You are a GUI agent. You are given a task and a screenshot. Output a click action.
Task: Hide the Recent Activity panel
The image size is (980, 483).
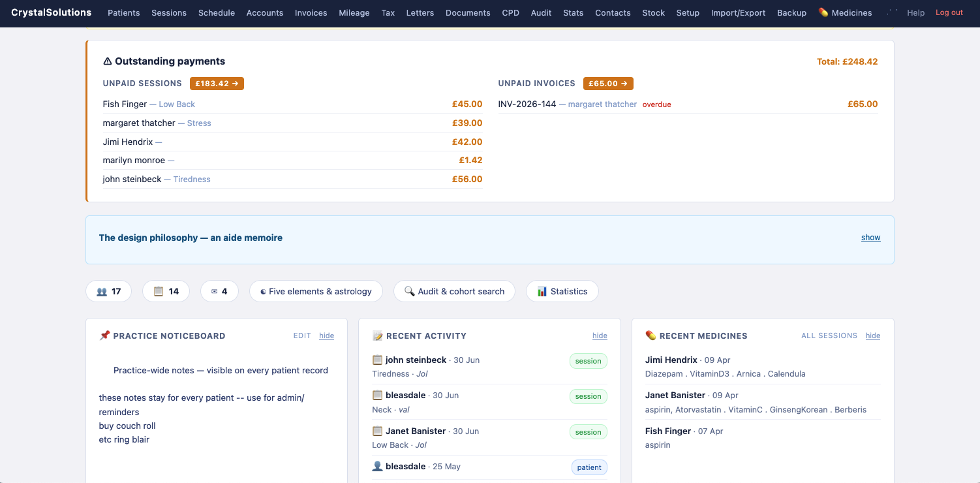[x=600, y=335]
